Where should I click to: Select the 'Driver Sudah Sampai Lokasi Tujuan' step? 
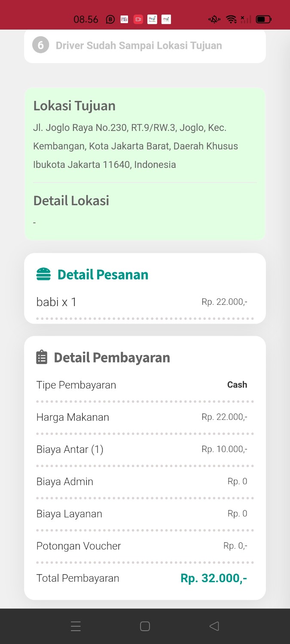click(139, 46)
